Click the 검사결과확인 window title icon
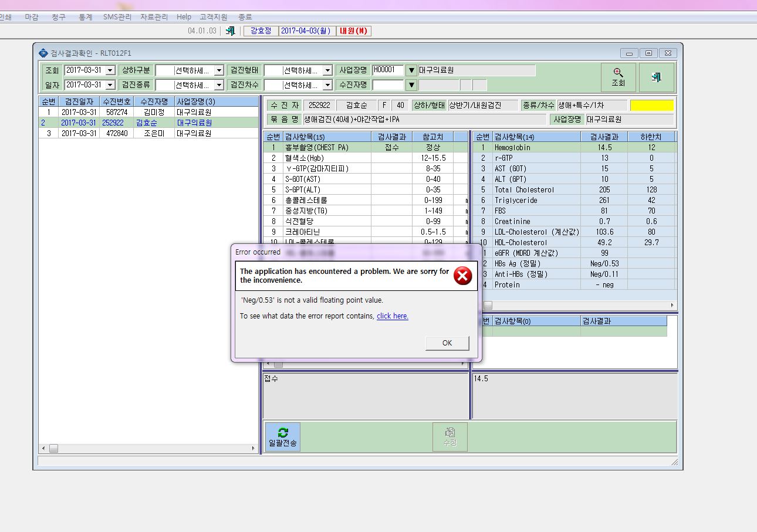The width and height of the screenshot is (757, 532). pos(43,53)
